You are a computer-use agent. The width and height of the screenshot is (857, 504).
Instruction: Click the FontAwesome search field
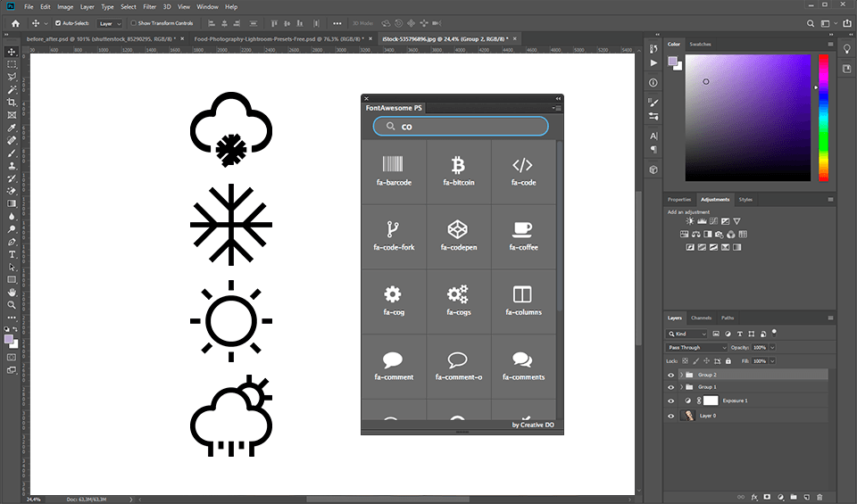pos(461,126)
